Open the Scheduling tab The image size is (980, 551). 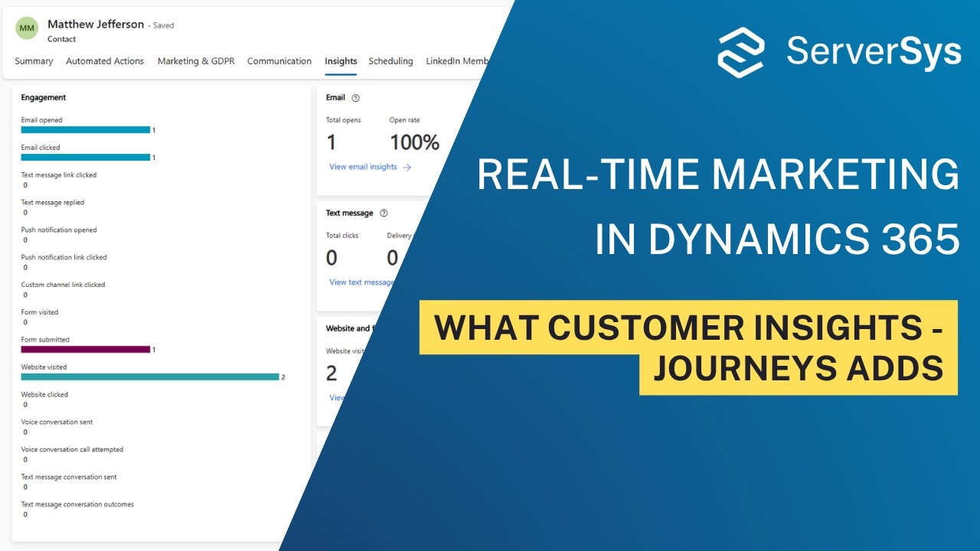tap(390, 61)
